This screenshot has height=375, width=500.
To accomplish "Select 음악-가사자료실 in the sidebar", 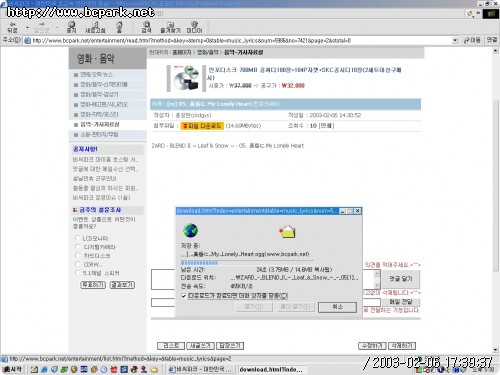I will (x=100, y=125).
